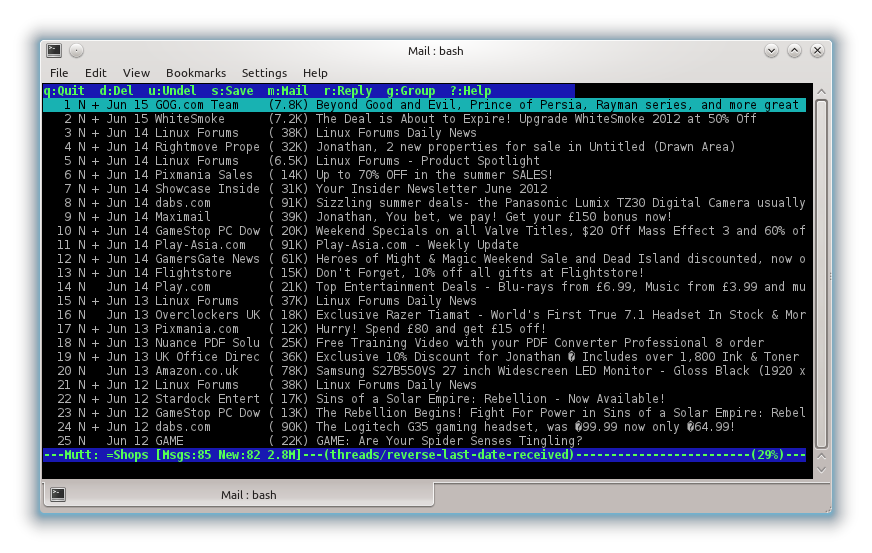872x553 pixels.
Task: Select the Maximail message about £150 bonus
Action: coord(424,216)
